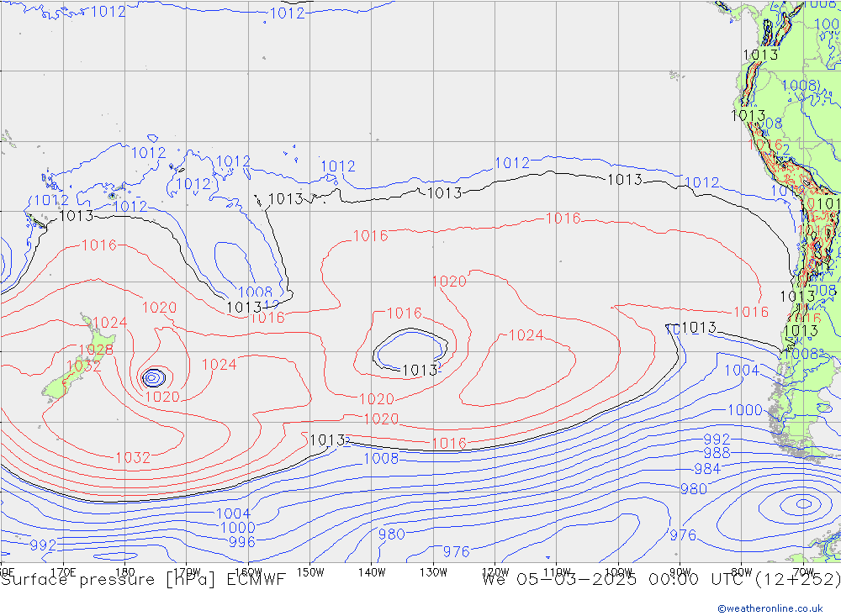Click the 120W longitude label

pyautogui.click(x=495, y=572)
